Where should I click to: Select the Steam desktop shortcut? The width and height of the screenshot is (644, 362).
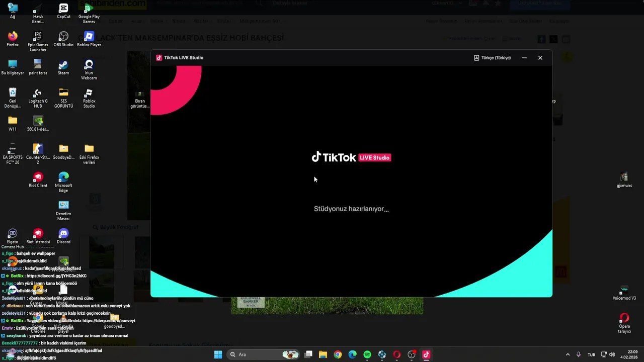pos(63,67)
